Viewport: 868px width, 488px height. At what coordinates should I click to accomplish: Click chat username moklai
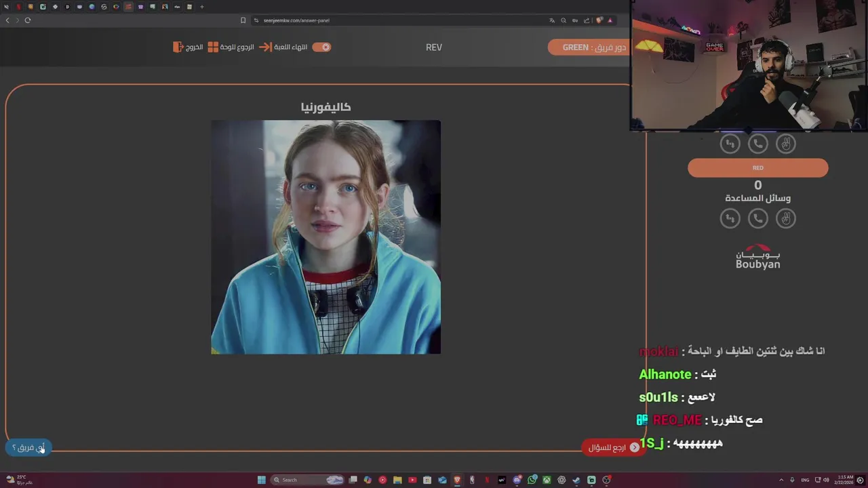(658, 351)
